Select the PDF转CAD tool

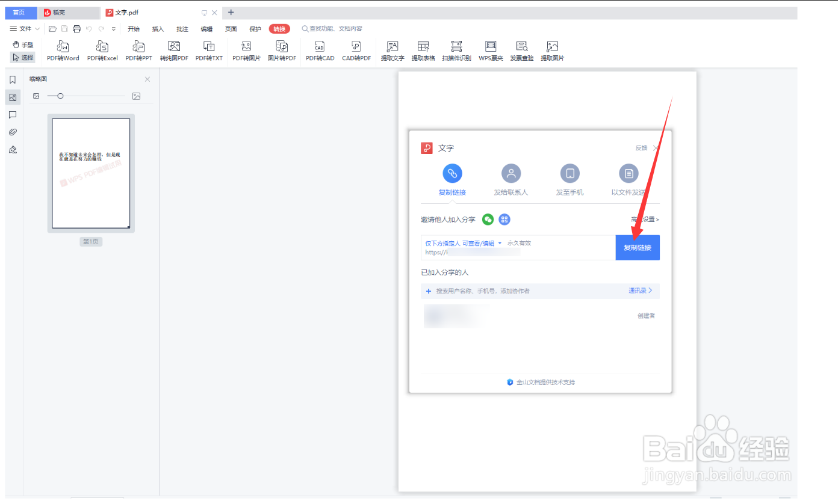[320, 51]
